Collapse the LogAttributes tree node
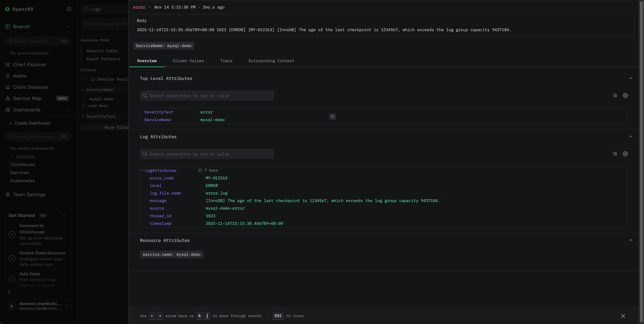The width and height of the screenshot is (644, 324). (142, 171)
